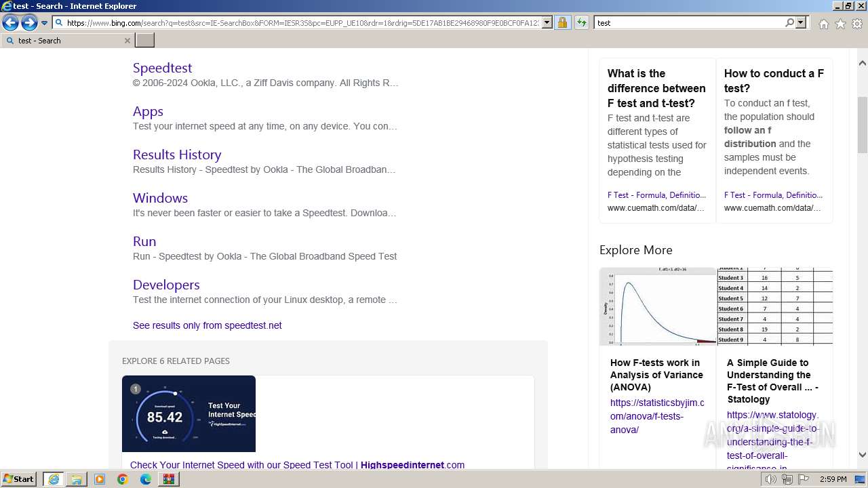This screenshot has height=488, width=868.
Task: Expand the address bar autocomplete dropdown
Action: [x=547, y=23]
